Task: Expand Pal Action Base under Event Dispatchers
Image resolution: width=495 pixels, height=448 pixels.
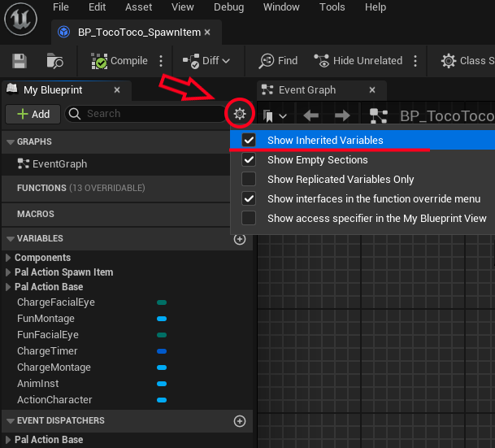Action: [8, 440]
